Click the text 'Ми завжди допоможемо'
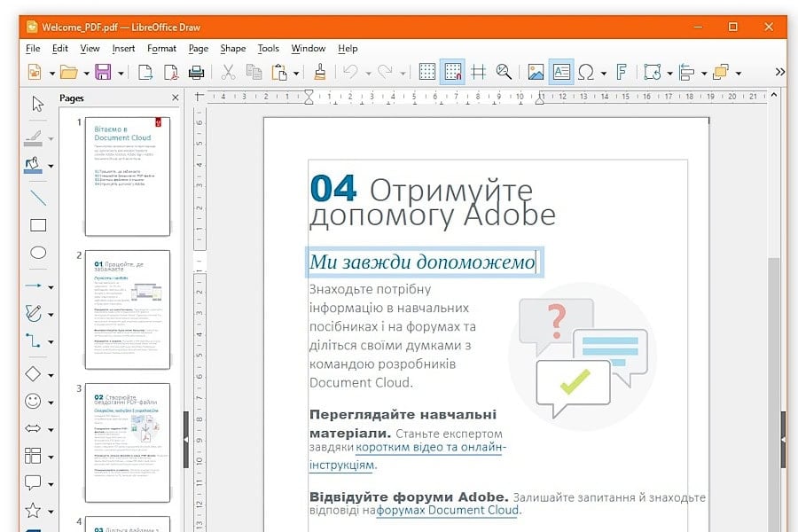 click(x=422, y=262)
